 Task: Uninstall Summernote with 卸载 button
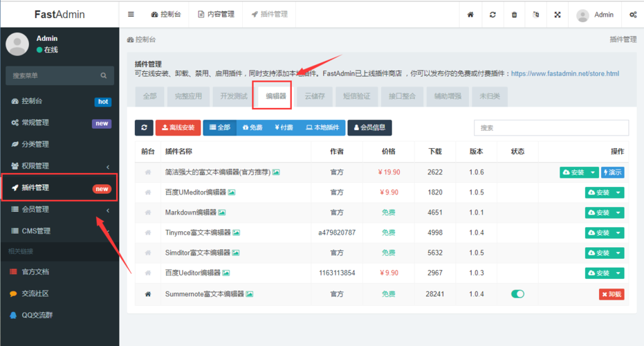[x=611, y=294]
